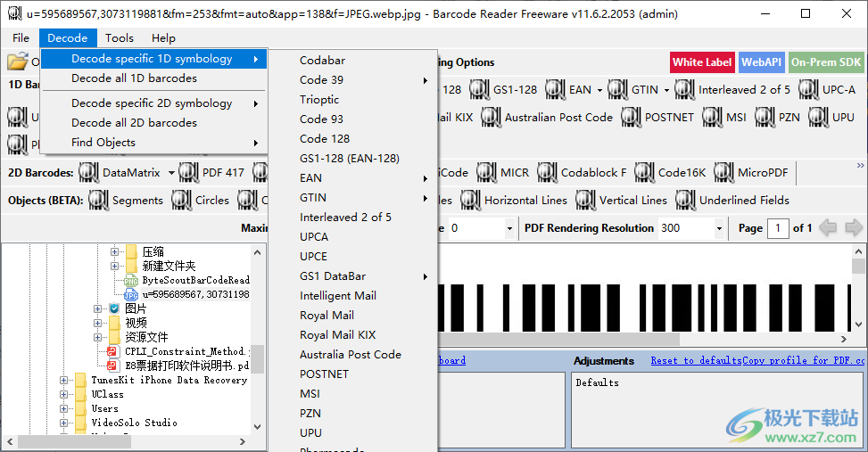Open the DataMatrix dropdown arrow
Screen dimensions: 868x452
[x=171, y=173]
